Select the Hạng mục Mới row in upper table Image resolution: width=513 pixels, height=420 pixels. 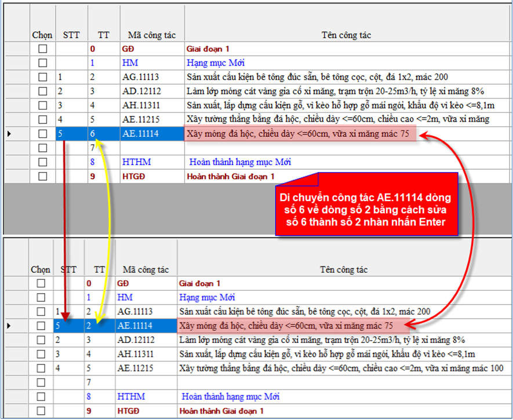click(x=210, y=63)
